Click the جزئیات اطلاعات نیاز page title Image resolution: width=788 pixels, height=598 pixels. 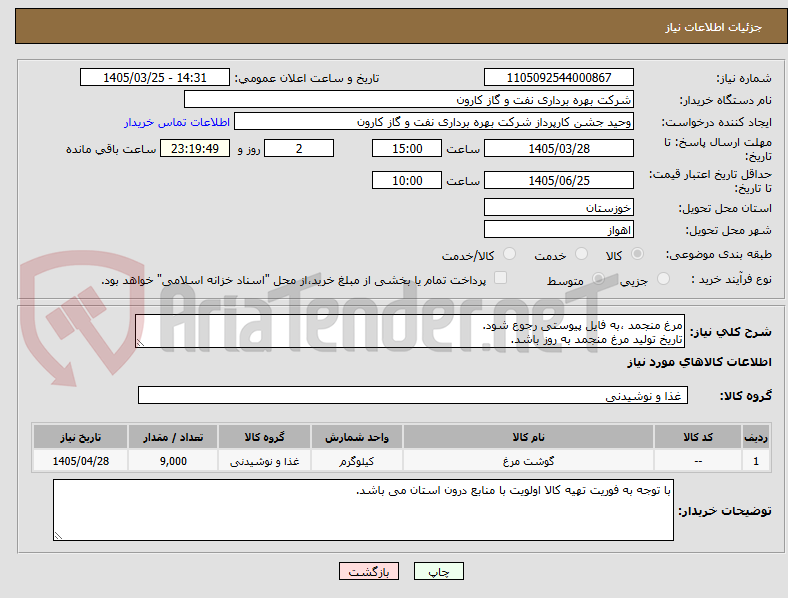pyautogui.click(x=714, y=27)
